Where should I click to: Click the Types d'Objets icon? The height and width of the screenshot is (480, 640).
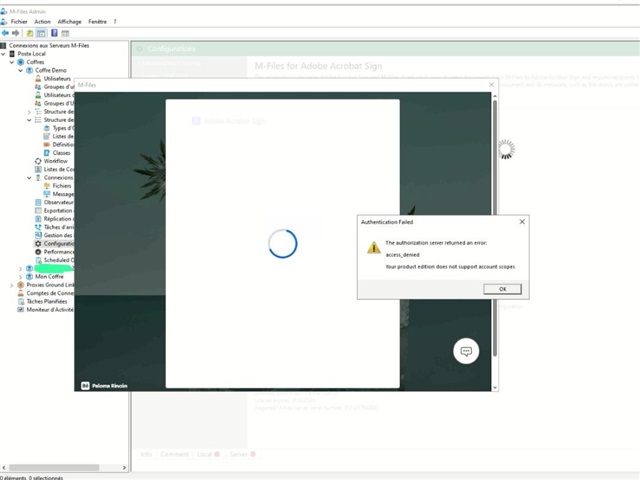point(47,128)
